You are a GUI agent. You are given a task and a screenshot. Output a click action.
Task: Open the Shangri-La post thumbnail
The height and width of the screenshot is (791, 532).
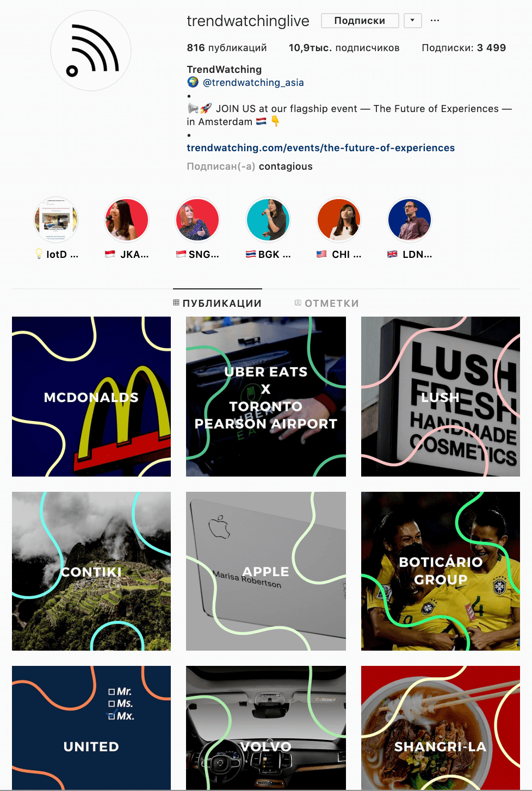pyautogui.click(x=441, y=728)
